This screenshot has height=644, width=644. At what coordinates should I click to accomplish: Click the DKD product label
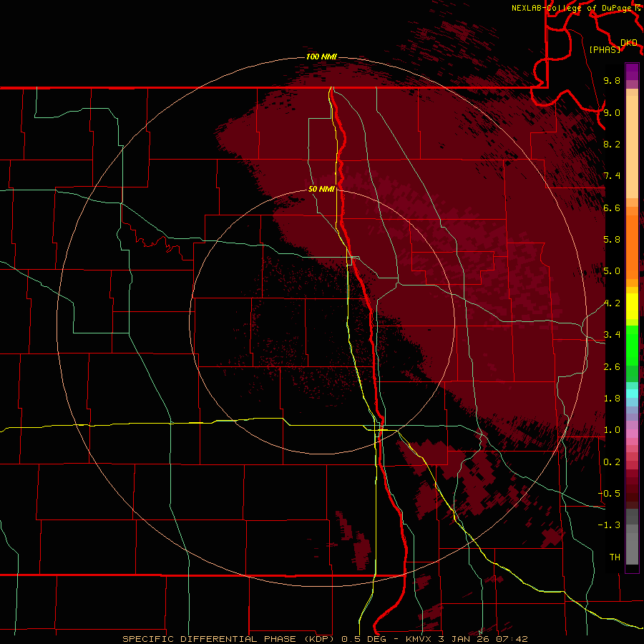tap(629, 43)
